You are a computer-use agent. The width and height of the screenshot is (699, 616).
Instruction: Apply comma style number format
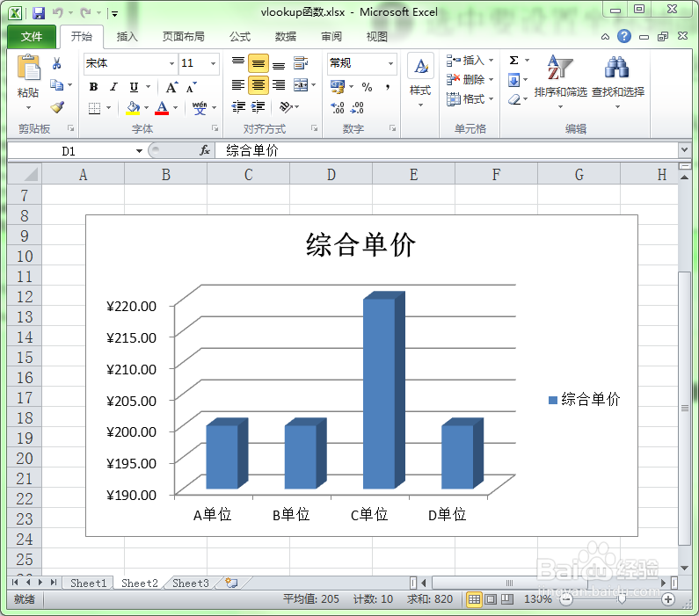[388, 87]
